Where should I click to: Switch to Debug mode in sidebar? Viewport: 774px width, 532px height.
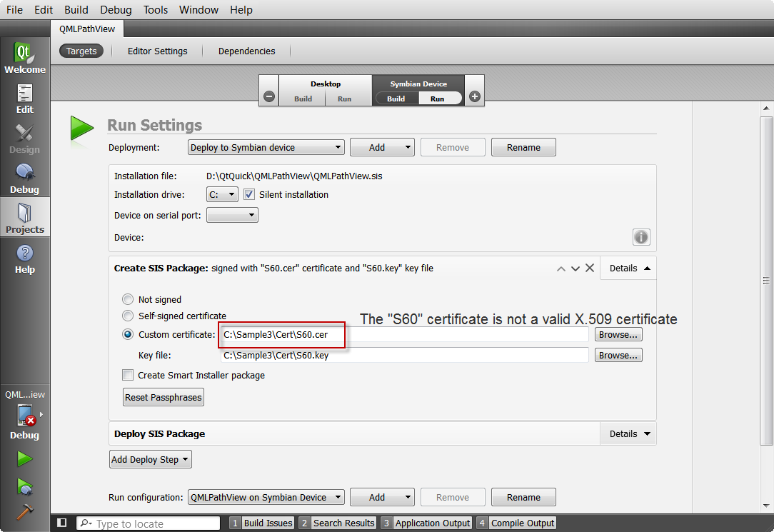25,178
